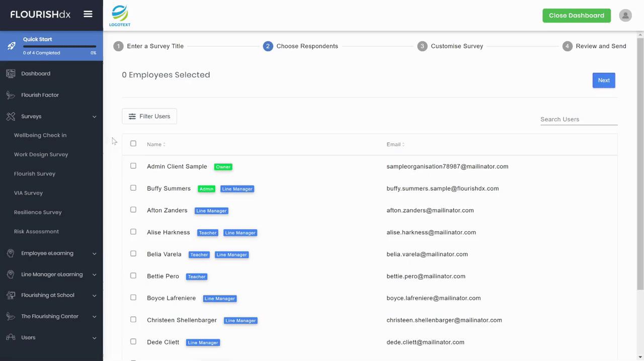The width and height of the screenshot is (644, 361).
Task: Select Admin Client Sample's checkbox
Action: click(x=133, y=165)
